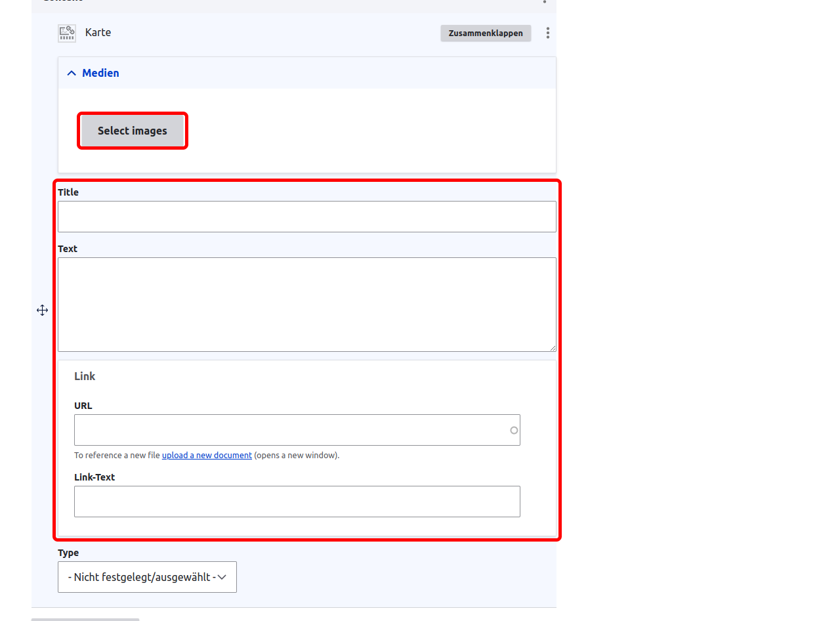Click the URL autocomplete circle indicator
840x621 pixels.
[x=514, y=431]
